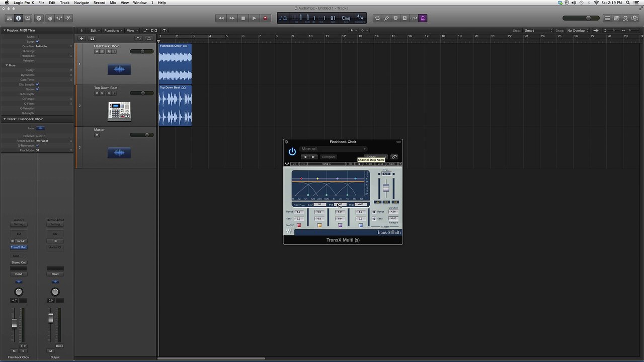Toggle the red band On/Off button
Viewport: 644px width, 362px height.
299,225
